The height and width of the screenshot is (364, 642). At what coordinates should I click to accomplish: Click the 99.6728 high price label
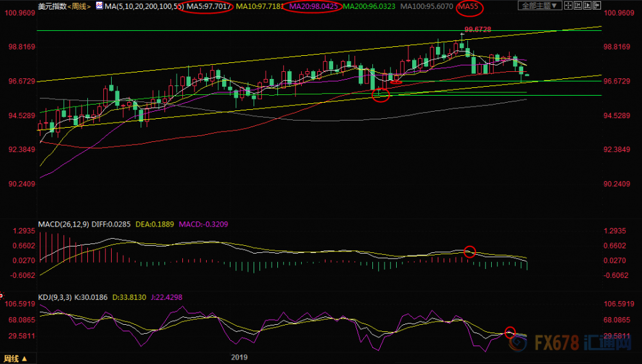pyautogui.click(x=478, y=30)
